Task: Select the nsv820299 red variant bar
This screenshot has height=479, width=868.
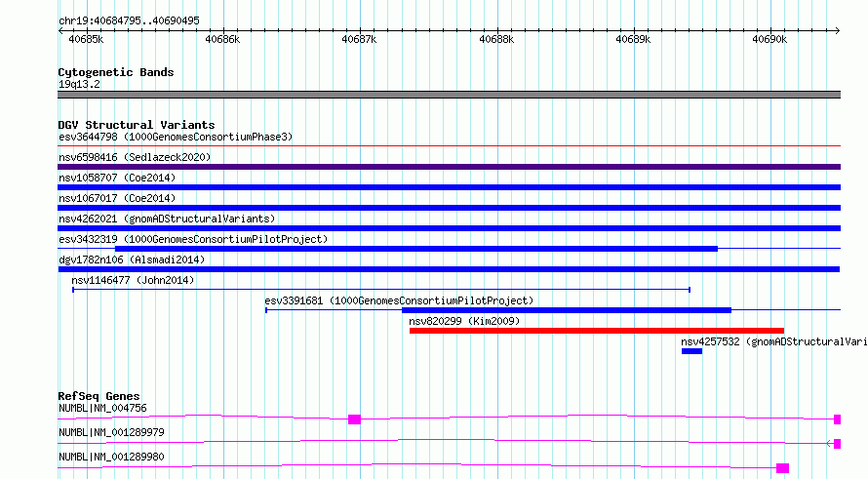Action: pos(597,331)
